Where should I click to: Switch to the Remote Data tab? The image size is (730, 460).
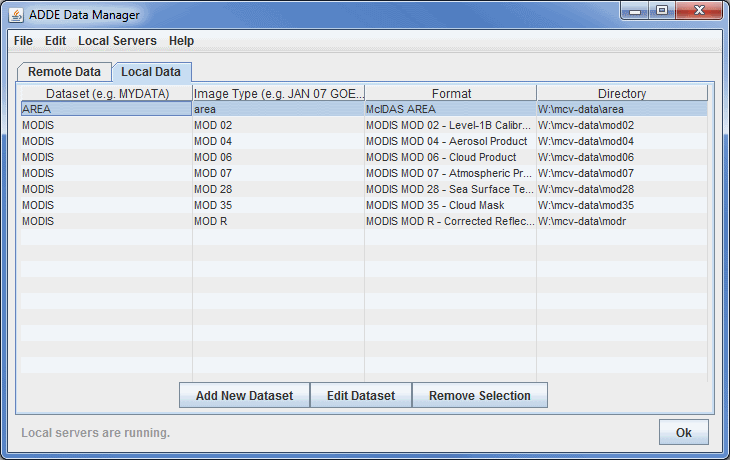(64, 72)
